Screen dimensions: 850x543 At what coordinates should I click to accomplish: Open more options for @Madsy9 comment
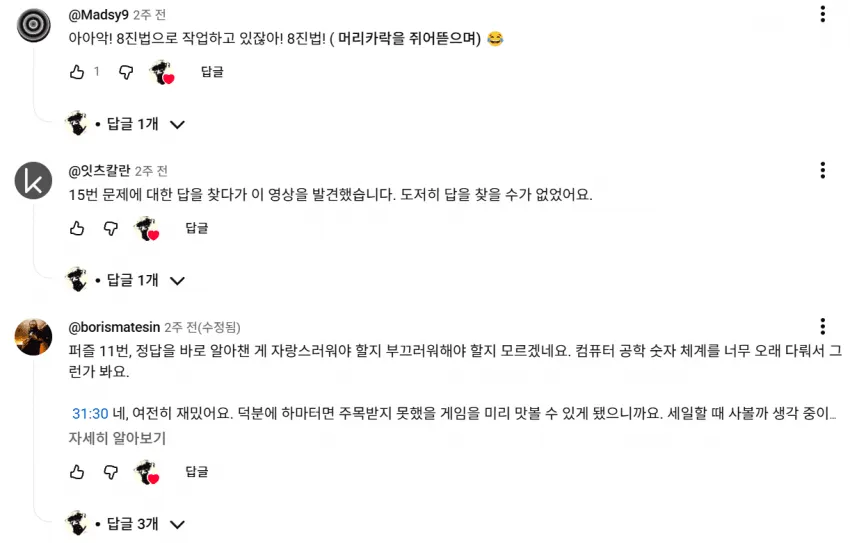pyautogui.click(x=822, y=14)
